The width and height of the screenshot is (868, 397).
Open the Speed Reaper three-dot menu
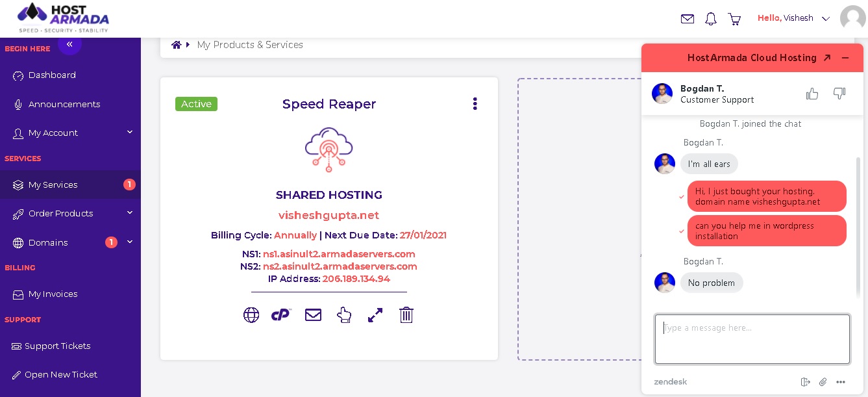[x=475, y=103]
